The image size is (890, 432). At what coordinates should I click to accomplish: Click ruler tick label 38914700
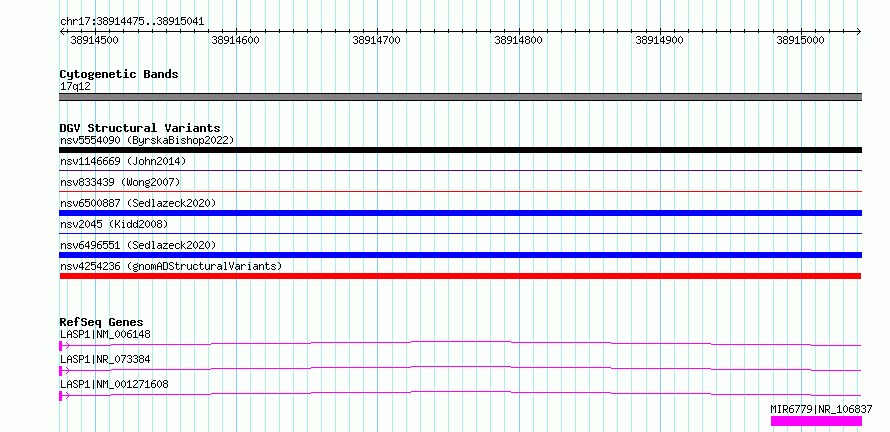coord(376,40)
